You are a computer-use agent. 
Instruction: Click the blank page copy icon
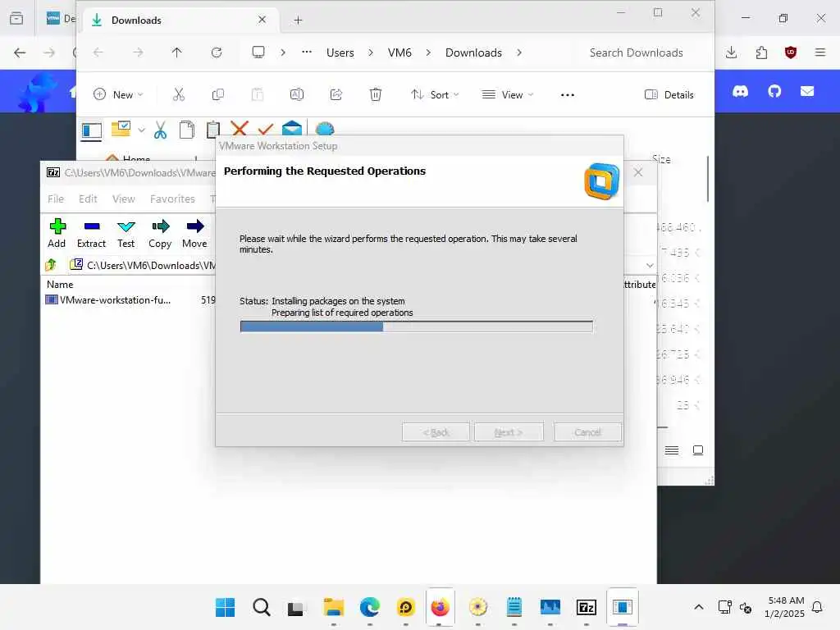[187, 130]
